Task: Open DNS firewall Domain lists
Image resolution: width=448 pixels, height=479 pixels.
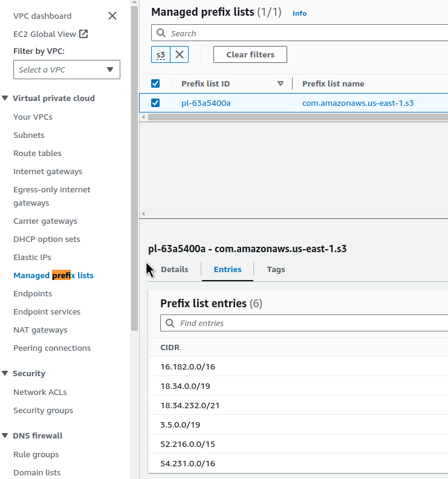Action: [37, 472]
